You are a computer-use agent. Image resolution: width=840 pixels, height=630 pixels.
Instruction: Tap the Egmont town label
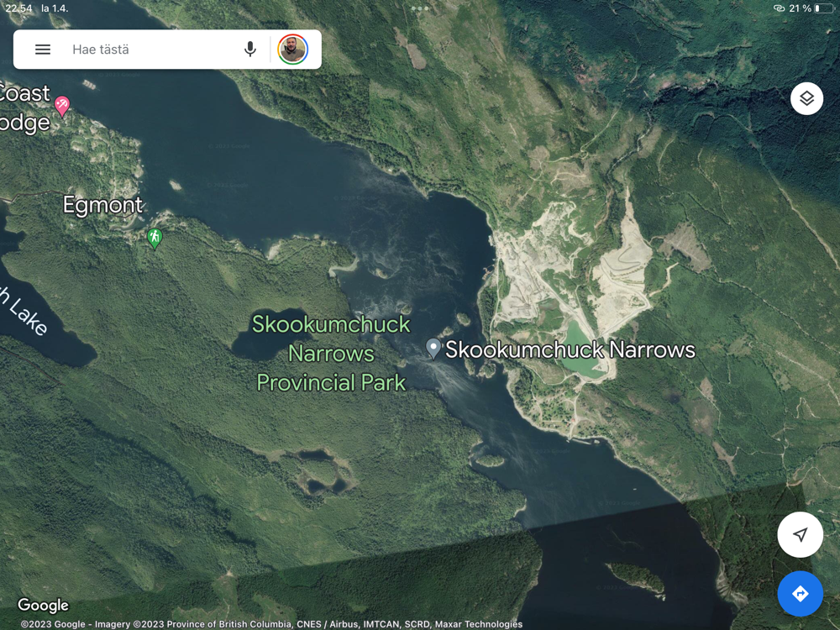coord(103,205)
